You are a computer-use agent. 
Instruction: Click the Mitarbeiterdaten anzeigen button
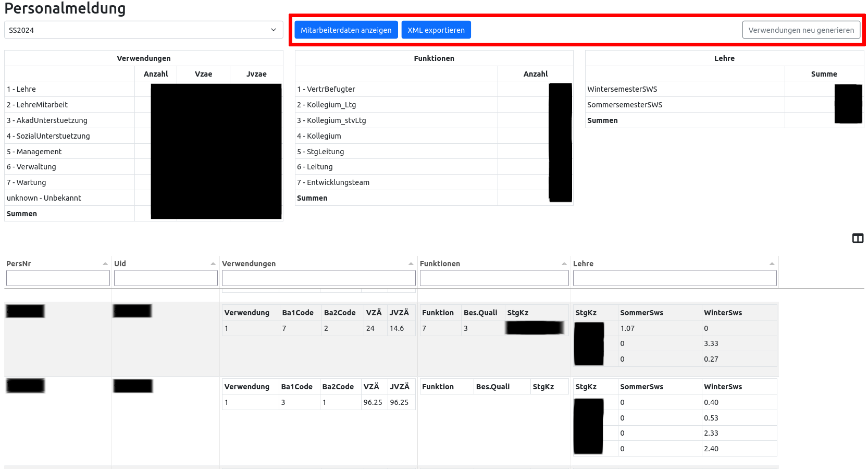[346, 30]
